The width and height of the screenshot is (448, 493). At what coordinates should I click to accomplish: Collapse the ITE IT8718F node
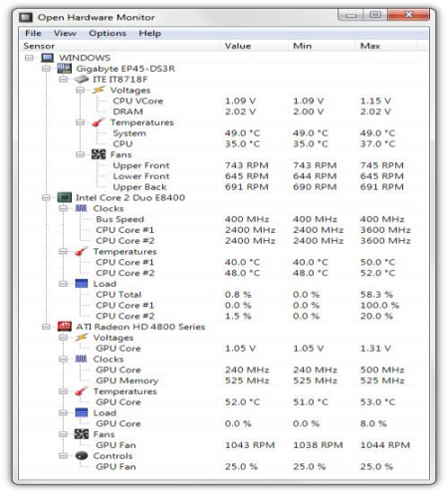pyautogui.click(x=63, y=80)
